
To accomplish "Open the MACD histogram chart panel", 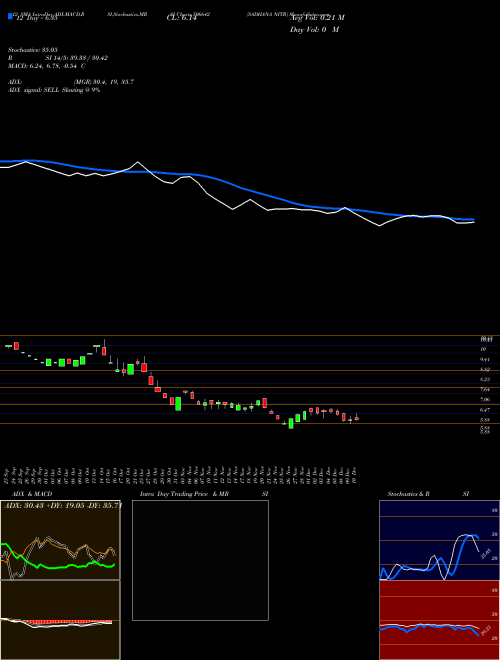I will (60, 620).
